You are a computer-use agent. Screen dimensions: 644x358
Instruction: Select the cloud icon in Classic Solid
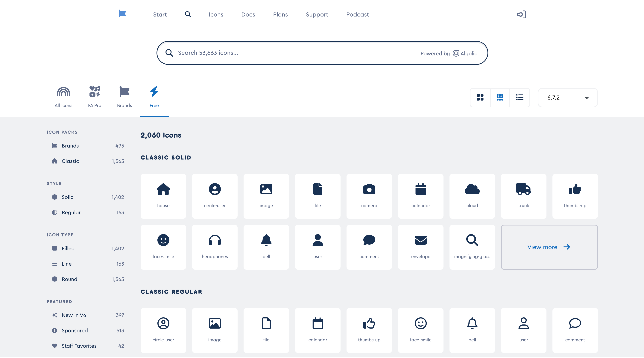(x=472, y=196)
